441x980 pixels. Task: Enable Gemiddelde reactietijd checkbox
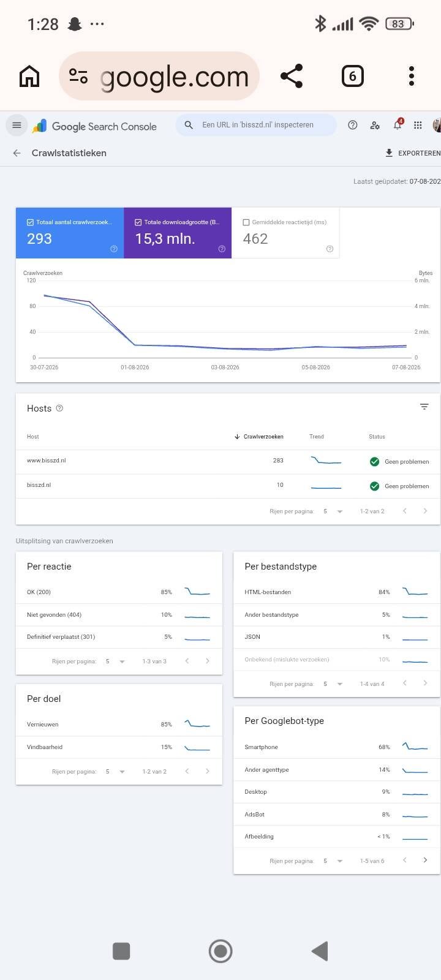click(x=246, y=222)
